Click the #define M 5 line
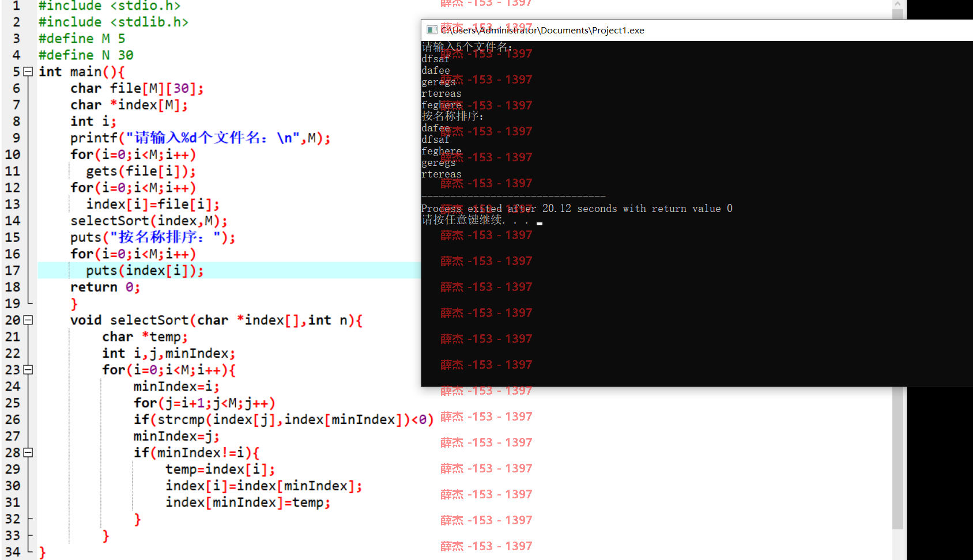Screen dimensions: 973x560 pyautogui.click(x=82, y=39)
